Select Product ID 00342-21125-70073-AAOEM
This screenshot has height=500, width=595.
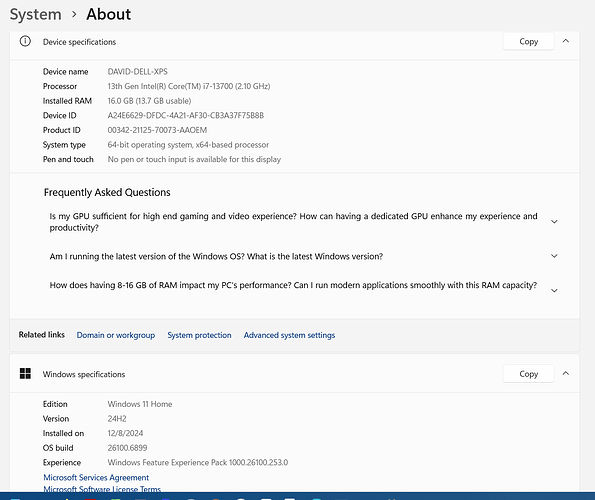coord(157,130)
